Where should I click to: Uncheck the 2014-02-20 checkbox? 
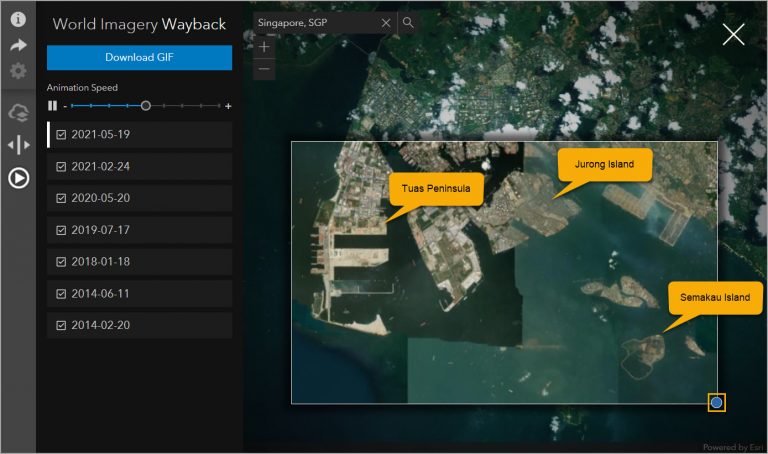tap(61, 325)
